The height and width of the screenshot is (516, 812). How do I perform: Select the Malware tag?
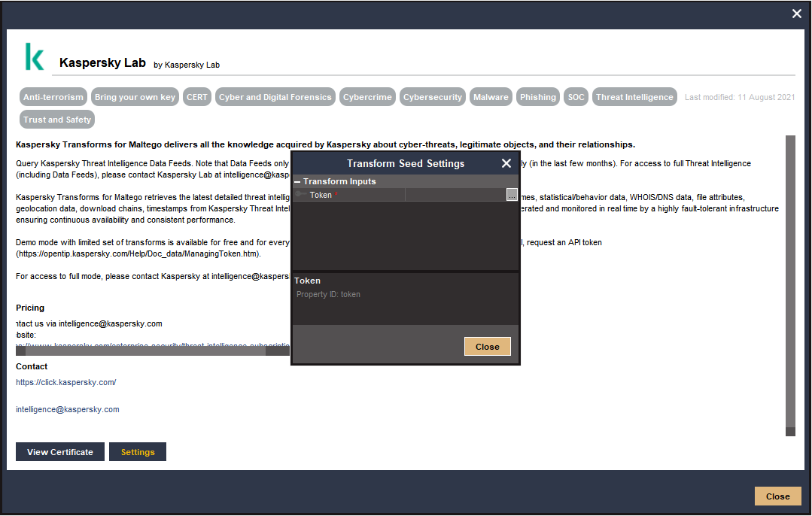(x=491, y=97)
